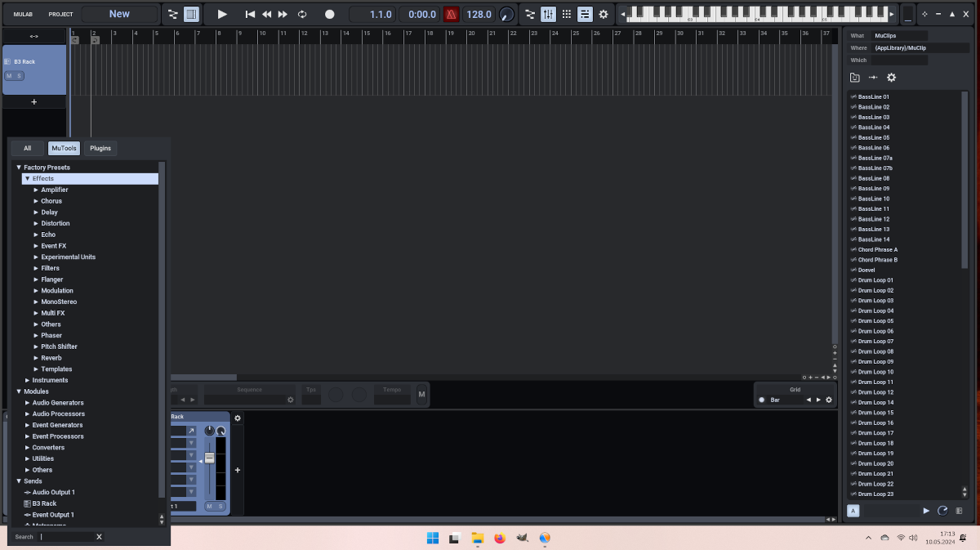Jump to start with the skip-back button
Image resolution: width=980 pixels, height=550 pixels.
(x=250, y=14)
